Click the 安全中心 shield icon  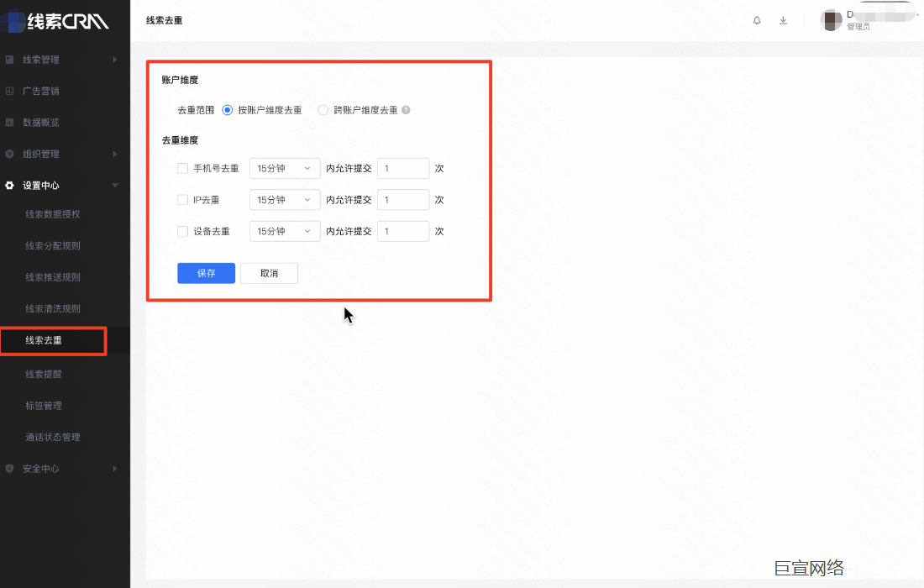[x=10, y=469]
